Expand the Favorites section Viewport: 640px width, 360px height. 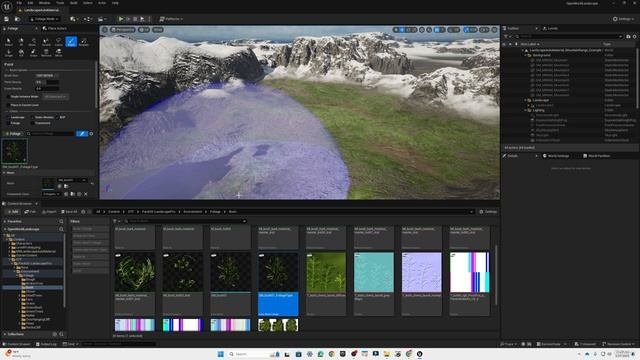click(x=5, y=221)
